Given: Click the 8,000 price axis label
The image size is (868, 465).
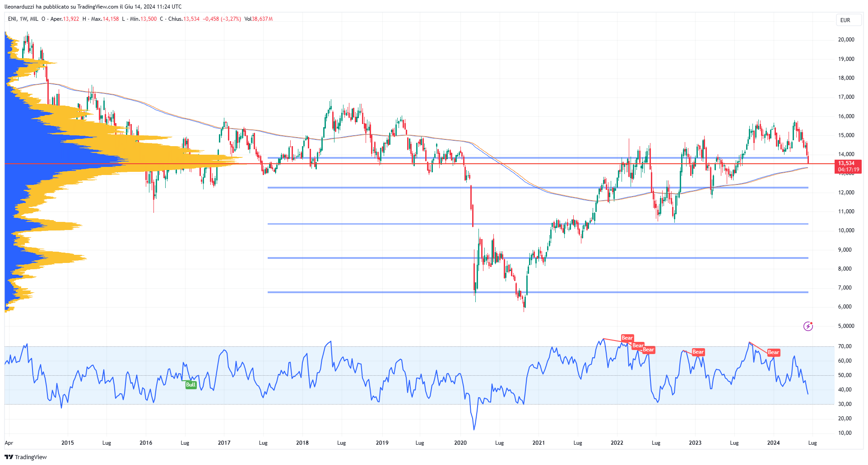Looking at the screenshot, I should point(845,269).
